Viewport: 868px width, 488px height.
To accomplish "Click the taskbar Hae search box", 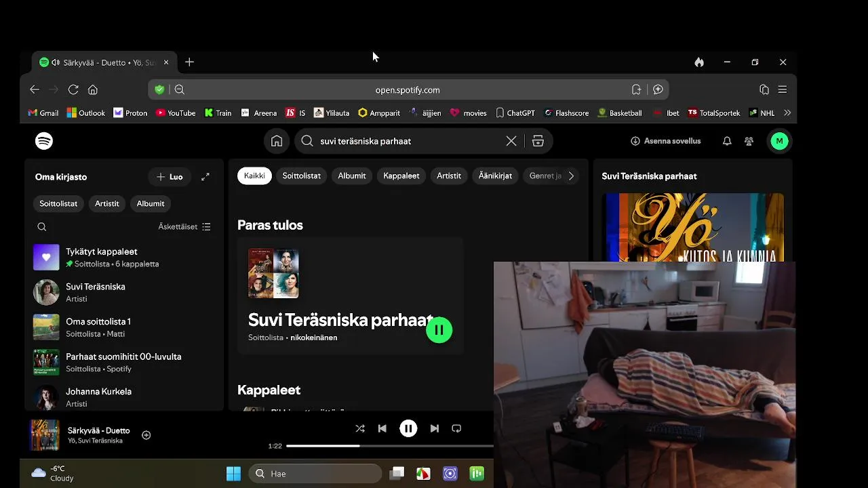I will (x=315, y=474).
